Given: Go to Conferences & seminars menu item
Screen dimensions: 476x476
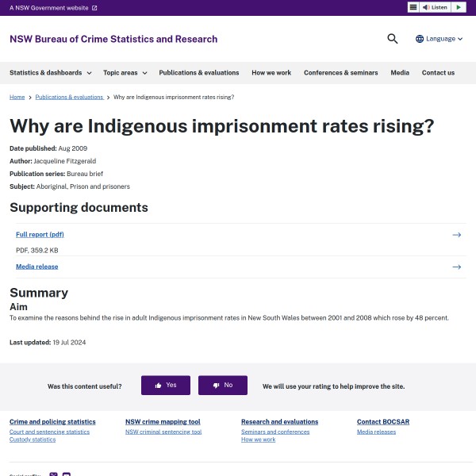Looking at the screenshot, I should pos(340,73).
